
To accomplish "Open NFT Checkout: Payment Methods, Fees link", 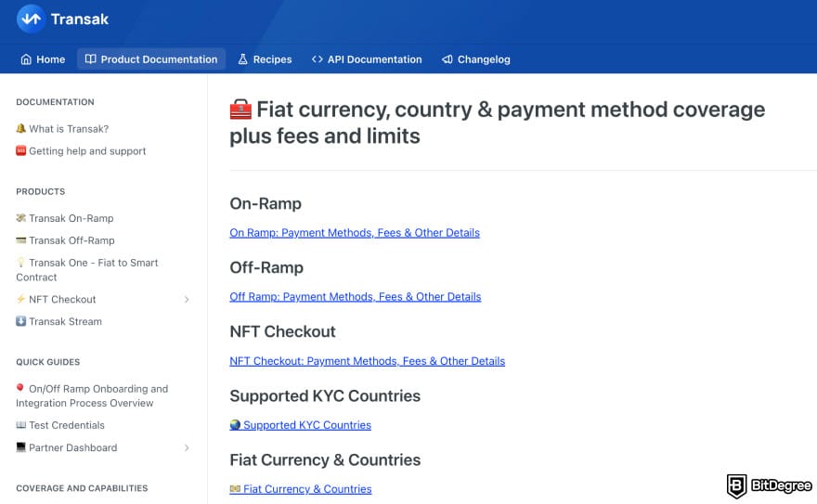I will pyautogui.click(x=368, y=361).
